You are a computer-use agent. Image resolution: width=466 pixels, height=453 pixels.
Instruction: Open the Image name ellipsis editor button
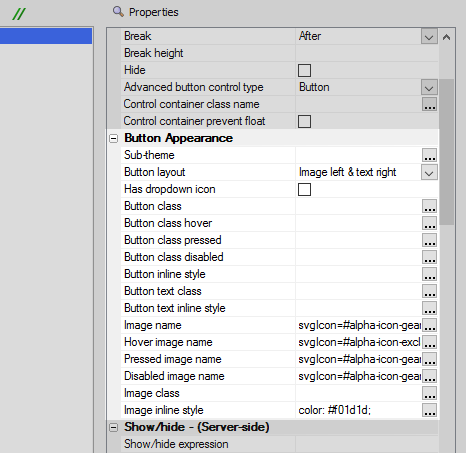(430, 325)
